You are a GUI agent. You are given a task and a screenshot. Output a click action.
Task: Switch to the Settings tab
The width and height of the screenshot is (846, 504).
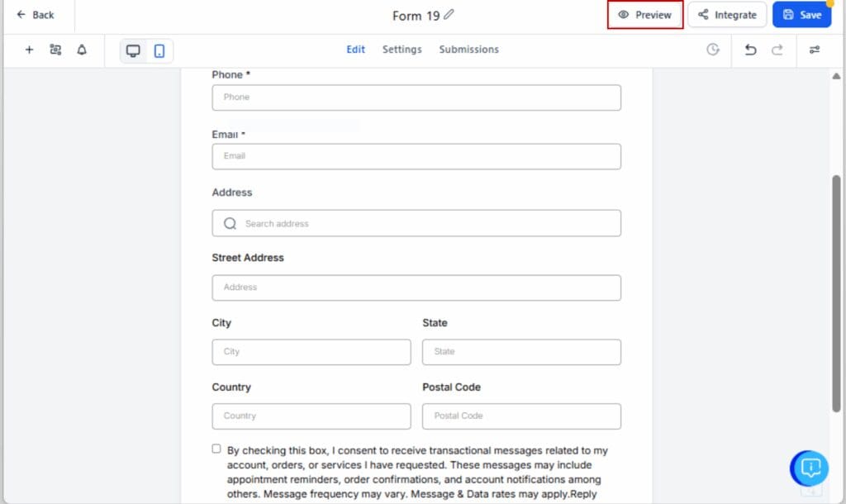click(402, 50)
